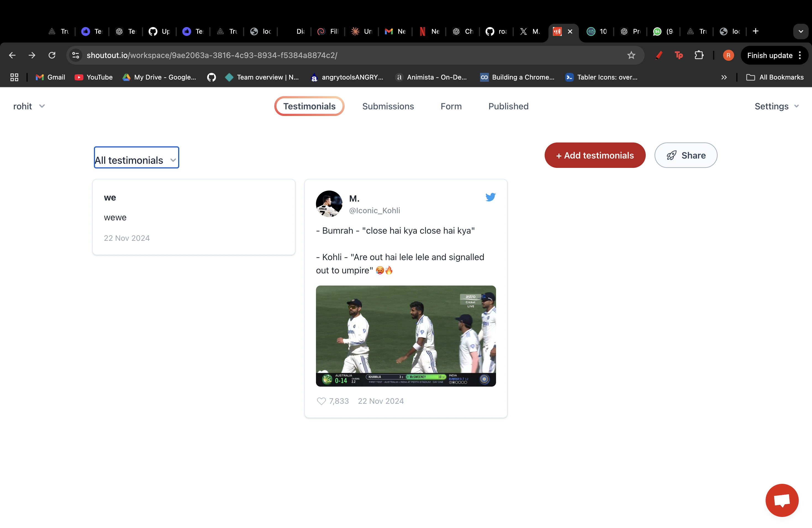Open the apps grid in bookmarks bar
Image resolution: width=812 pixels, height=528 pixels.
(x=14, y=77)
